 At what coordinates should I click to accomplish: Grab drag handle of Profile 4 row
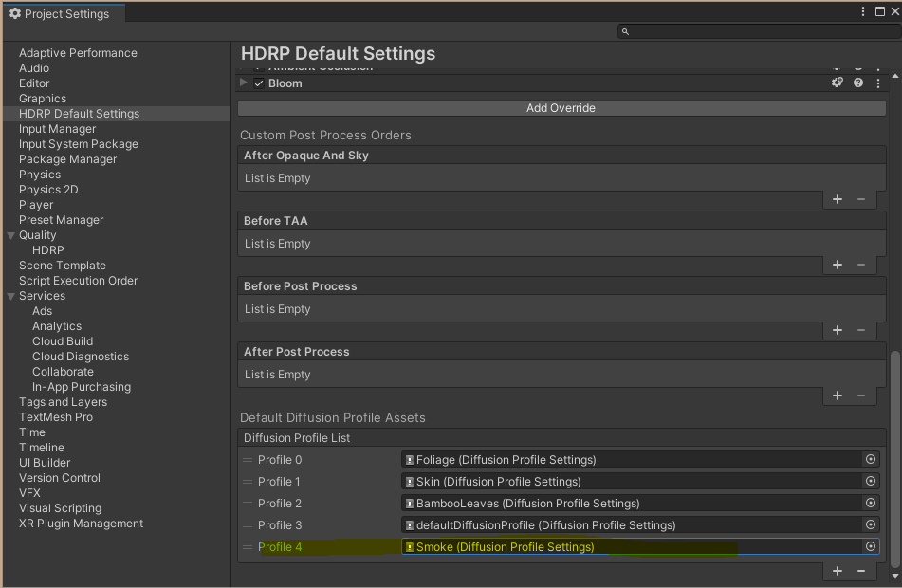pyautogui.click(x=248, y=547)
